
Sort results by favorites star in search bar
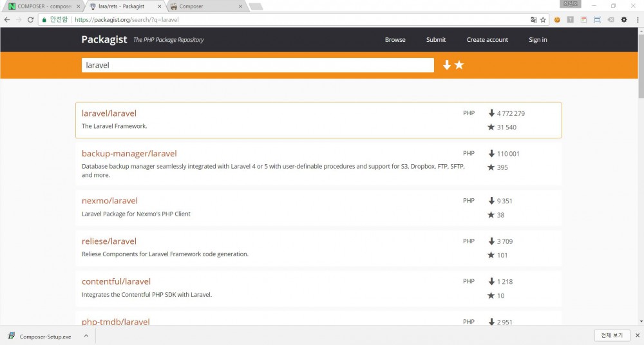[459, 65]
